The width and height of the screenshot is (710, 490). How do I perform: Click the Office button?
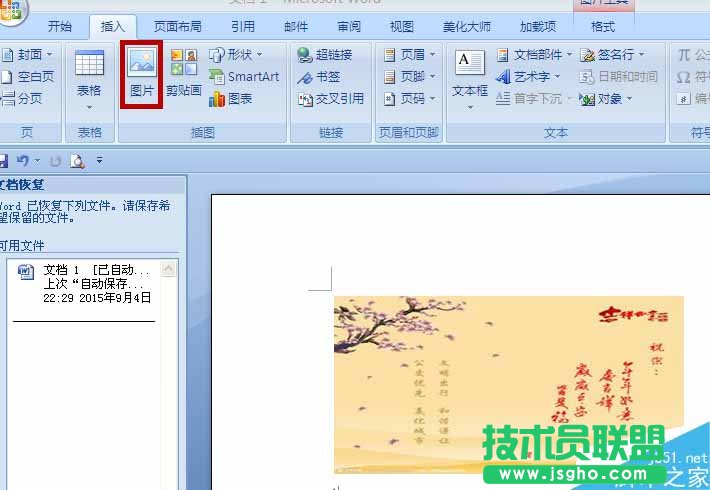(x=11, y=10)
